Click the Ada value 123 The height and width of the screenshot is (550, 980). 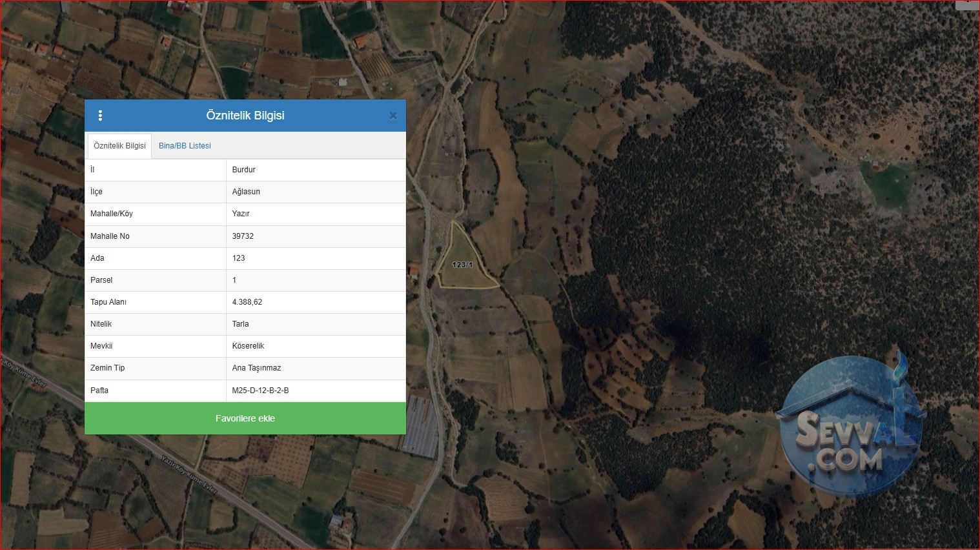point(238,258)
